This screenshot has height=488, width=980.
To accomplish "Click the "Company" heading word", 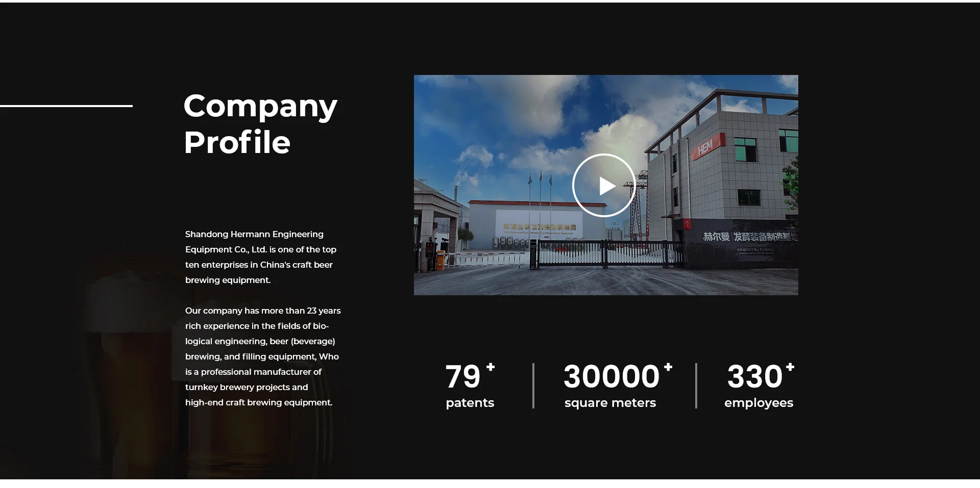I will click(260, 106).
